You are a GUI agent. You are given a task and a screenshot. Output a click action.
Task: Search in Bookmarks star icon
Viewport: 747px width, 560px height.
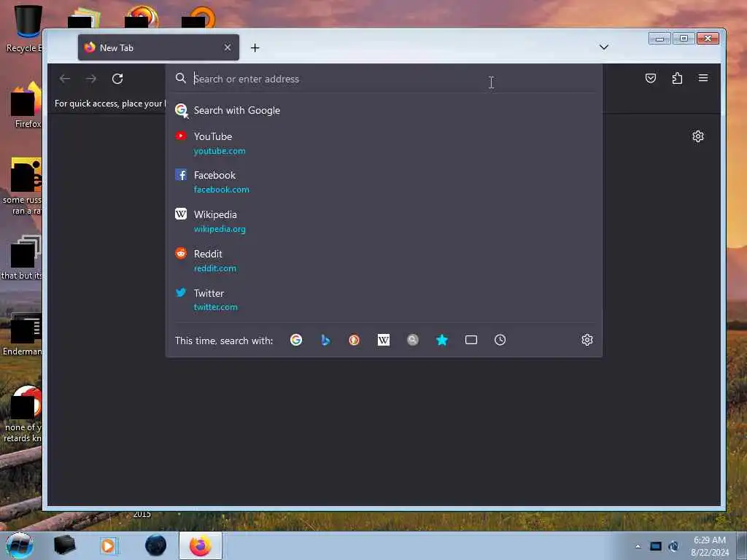tap(442, 340)
